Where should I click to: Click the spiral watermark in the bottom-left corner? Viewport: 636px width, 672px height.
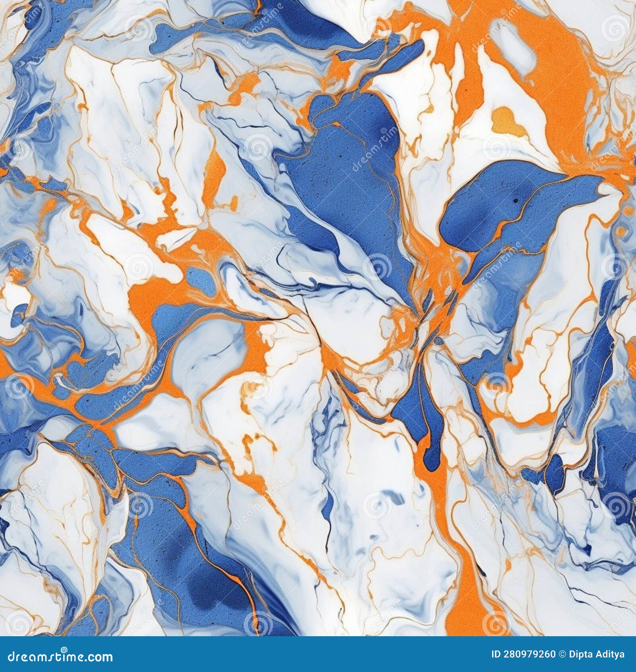(x=19, y=625)
